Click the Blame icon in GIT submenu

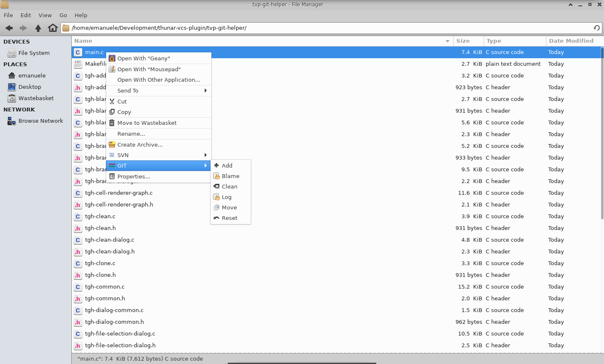(216, 176)
